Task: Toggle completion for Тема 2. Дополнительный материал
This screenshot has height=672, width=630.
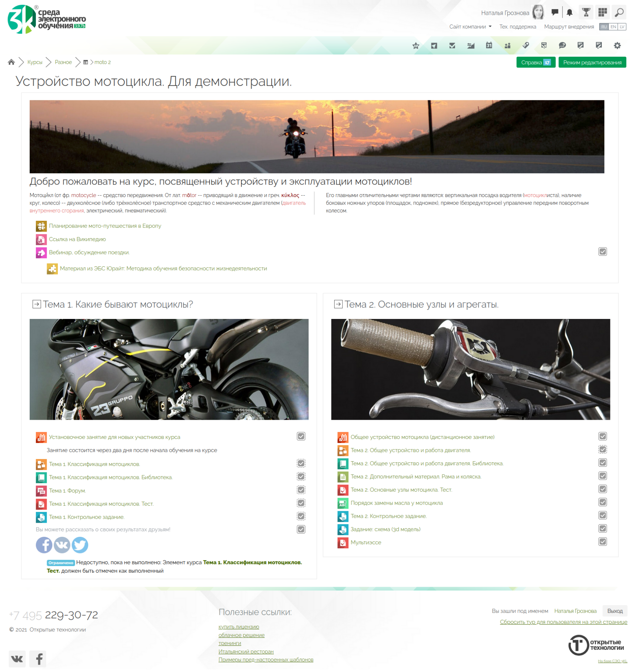Action: click(603, 476)
